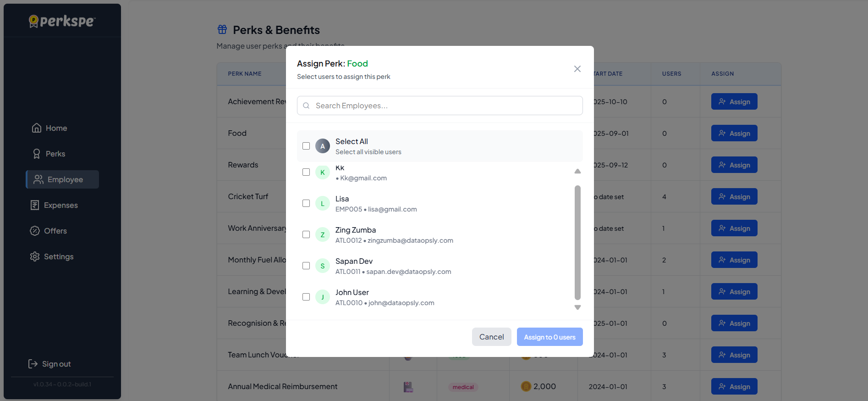
Task: Close the Assign Perk dialog
Action: coord(577,69)
